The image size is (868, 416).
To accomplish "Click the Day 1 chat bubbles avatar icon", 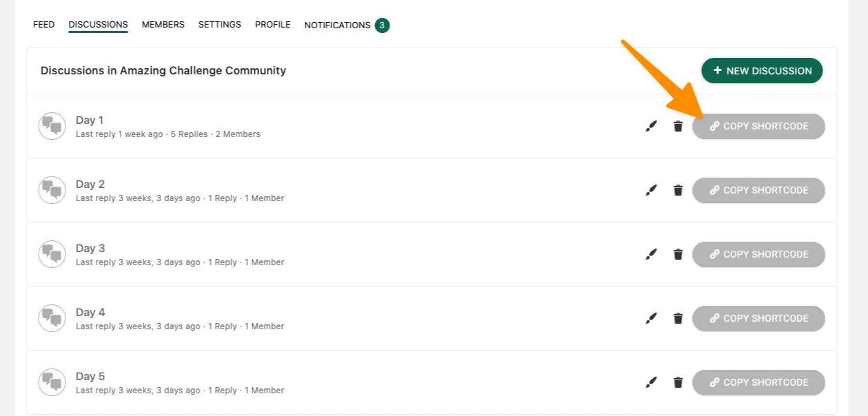I will [52, 126].
